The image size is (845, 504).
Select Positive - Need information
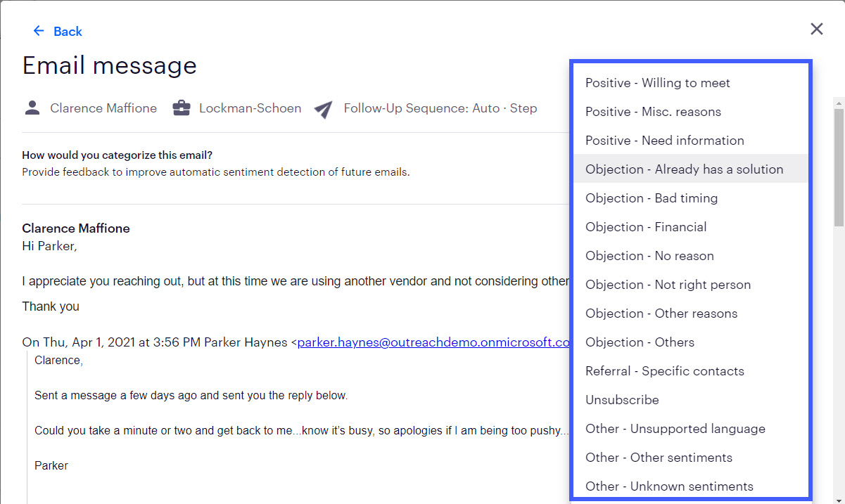point(691,141)
